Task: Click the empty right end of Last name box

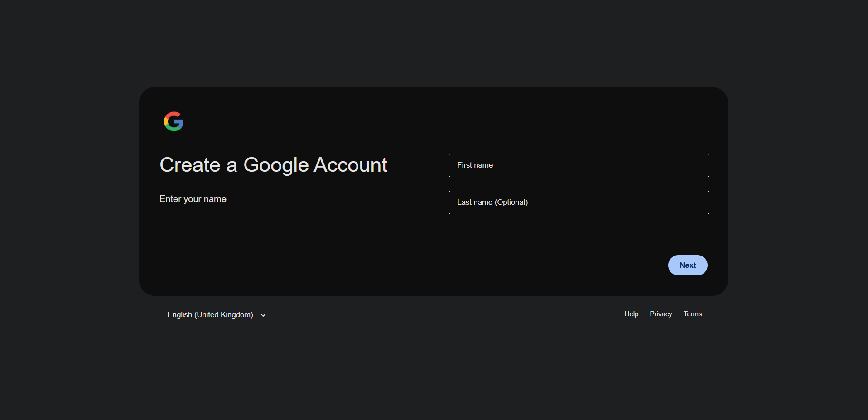Action: click(x=680, y=203)
